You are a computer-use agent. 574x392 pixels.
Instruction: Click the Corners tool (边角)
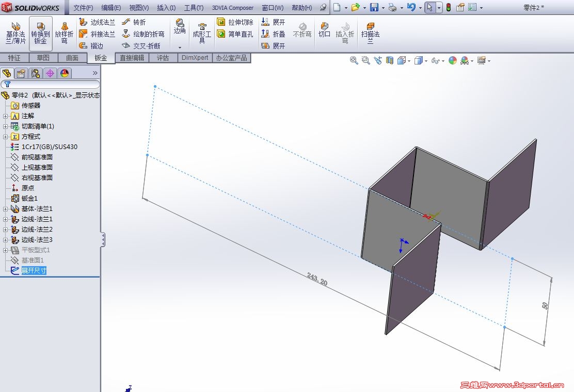(x=180, y=27)
